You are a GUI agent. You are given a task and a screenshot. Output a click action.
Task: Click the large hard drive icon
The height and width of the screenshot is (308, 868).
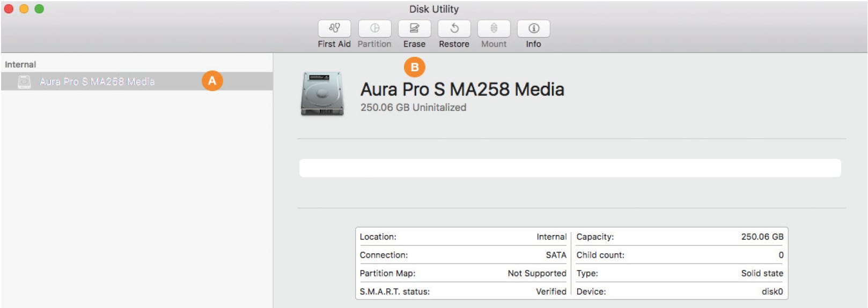[322, 94]
